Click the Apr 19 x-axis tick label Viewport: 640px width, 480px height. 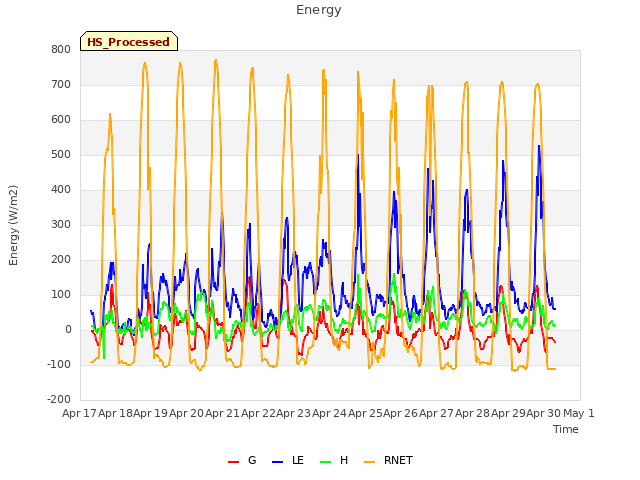click(x=151, y=413)
